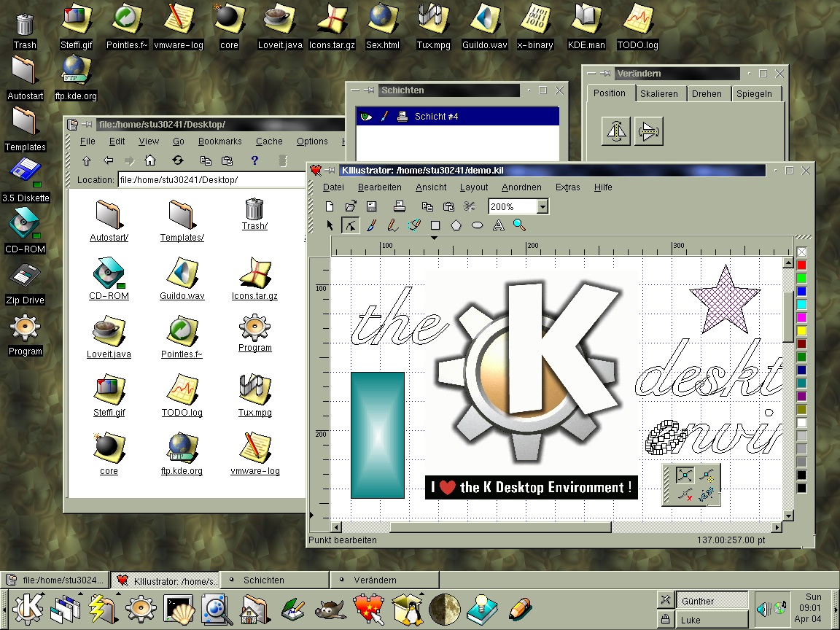Select the arrow Selection tool
The width and height of the screenshot is (840, 630).
[330, 225]
